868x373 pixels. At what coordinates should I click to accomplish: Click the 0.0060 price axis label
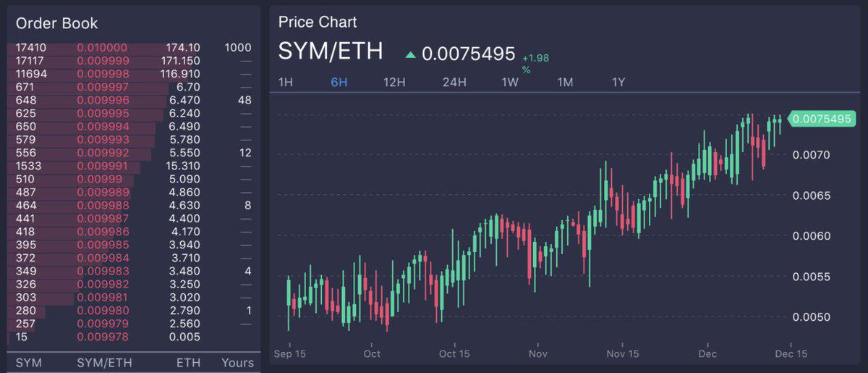click(810, 236)
